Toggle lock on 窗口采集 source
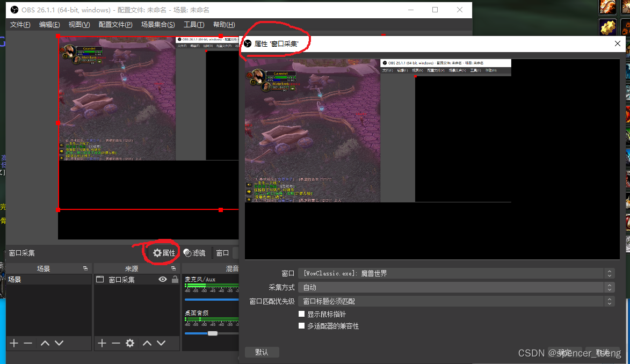This screenshot has width=630, height=364. click(x=175, y=279)
